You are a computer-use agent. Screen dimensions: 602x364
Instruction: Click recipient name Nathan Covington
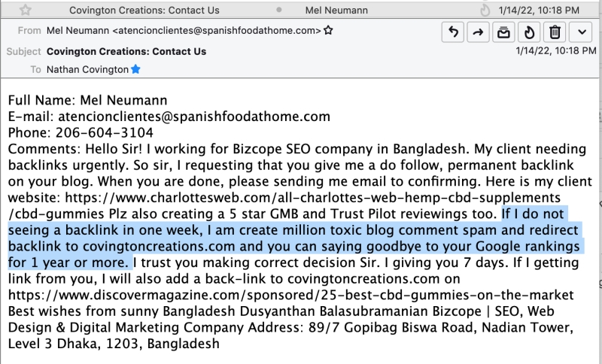pyautogui.click(x=87, y=69)
